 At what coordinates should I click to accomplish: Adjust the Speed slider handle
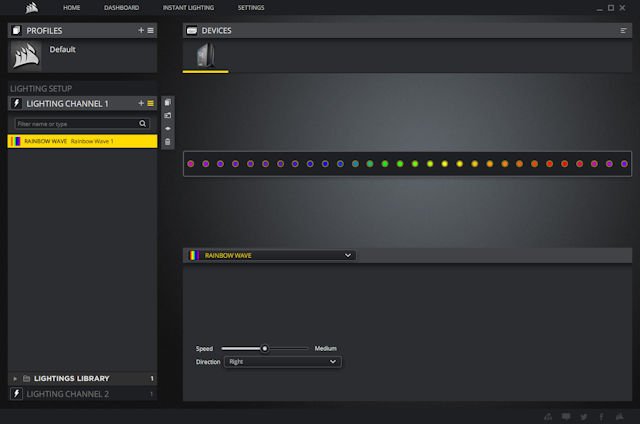(264, 349)
